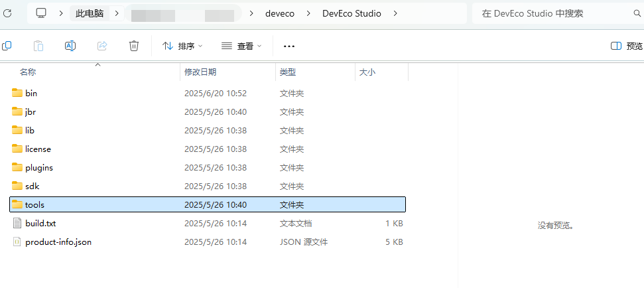The width and height of the screenshot is (644, 288).
Task: Select the jbr folder name
Action: coord(31,111)
